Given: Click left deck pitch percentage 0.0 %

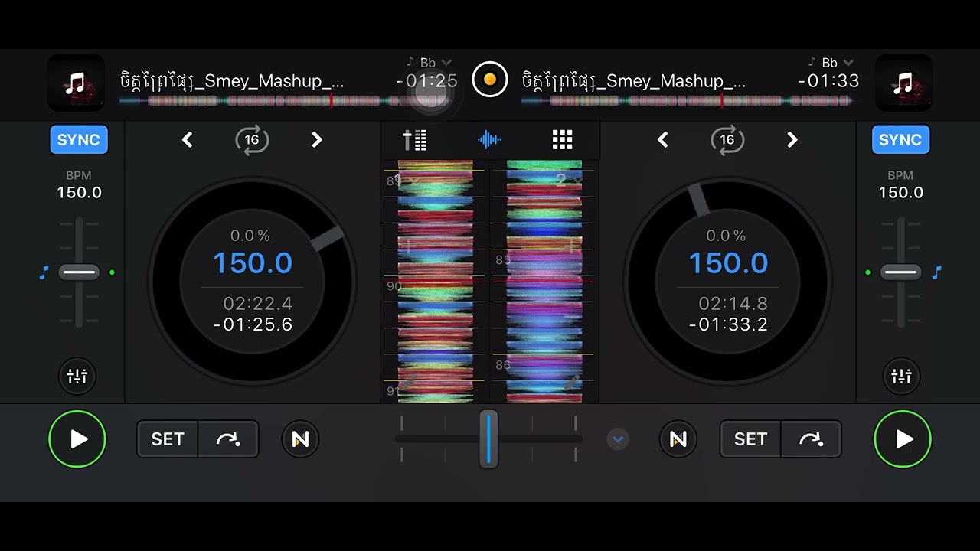Looking at the screenshot, I should (250, 236).
